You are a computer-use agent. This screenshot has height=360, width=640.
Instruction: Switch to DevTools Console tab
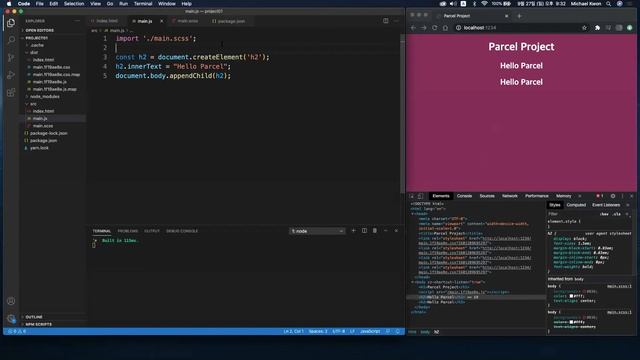click(x=464, y=196)
